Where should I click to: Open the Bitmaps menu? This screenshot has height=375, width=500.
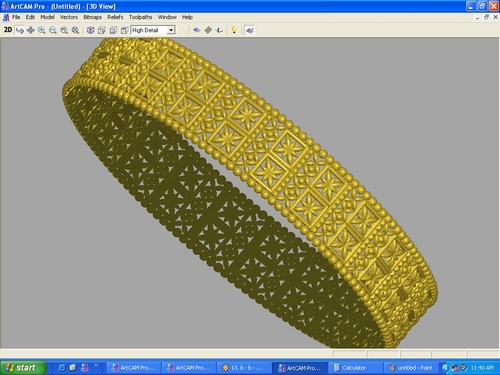[x=92, y=17]
